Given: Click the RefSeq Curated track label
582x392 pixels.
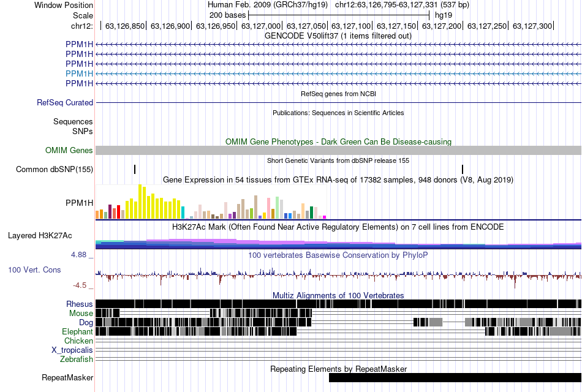Looking at the screenshot, I should (x=64, y=102).
